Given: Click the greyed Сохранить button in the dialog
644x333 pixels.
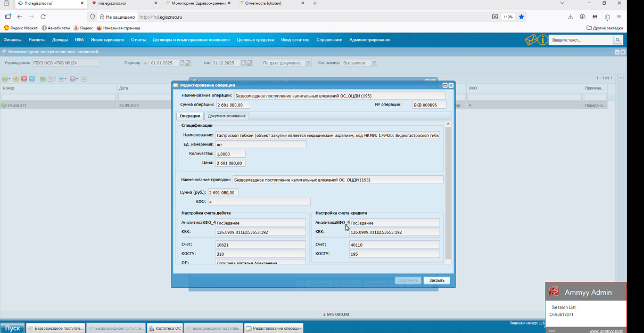Looking at the screenshot, I should click(408, 280).
